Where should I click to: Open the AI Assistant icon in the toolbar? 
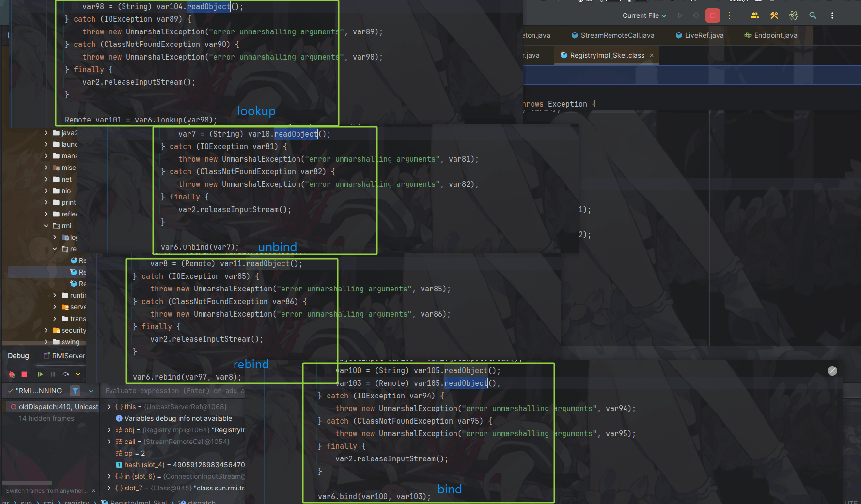[794, 15]
